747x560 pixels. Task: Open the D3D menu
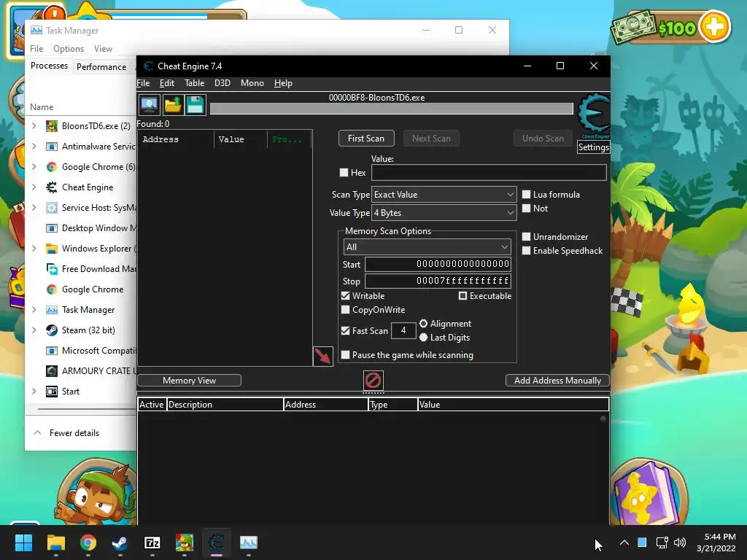click(x=222, y=83)
